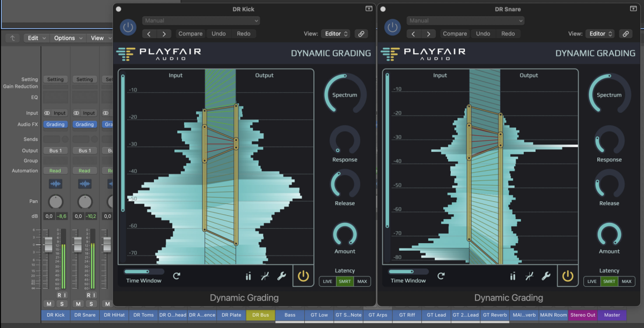The image size is (644, 328).
Task: Click the curve icon in DR Kick's bottom toolbar
Action: pyautogui.click(x=265, y=276)
